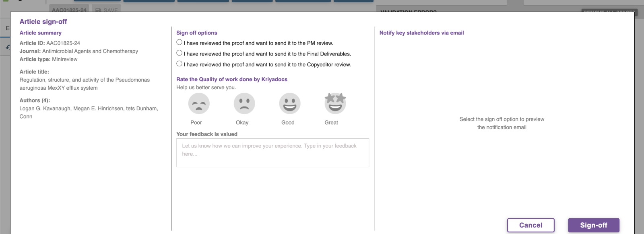Click the AAC01825-24 article tab label
644x234 pixels.
[69, 10]
